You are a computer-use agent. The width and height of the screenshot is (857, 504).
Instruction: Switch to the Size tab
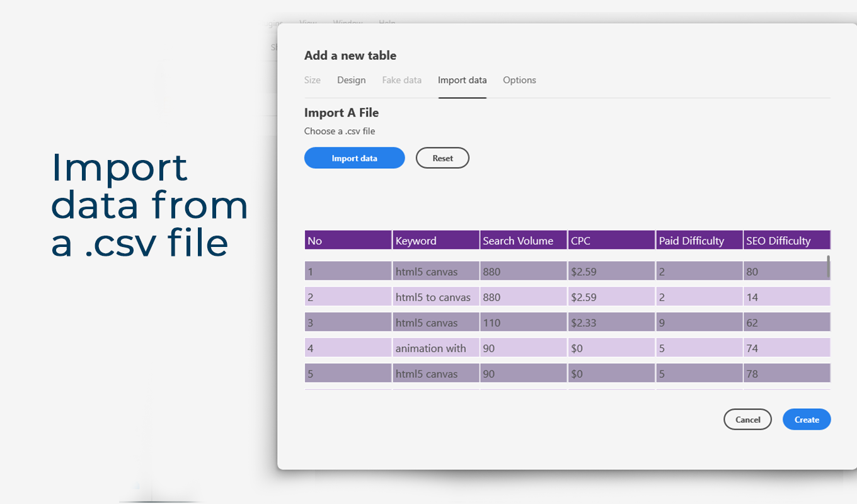(313, 80)
